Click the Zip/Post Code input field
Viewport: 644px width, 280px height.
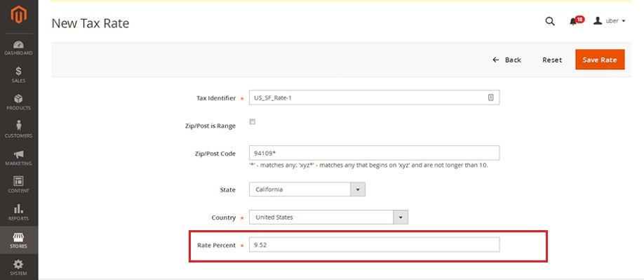point(374,153)
